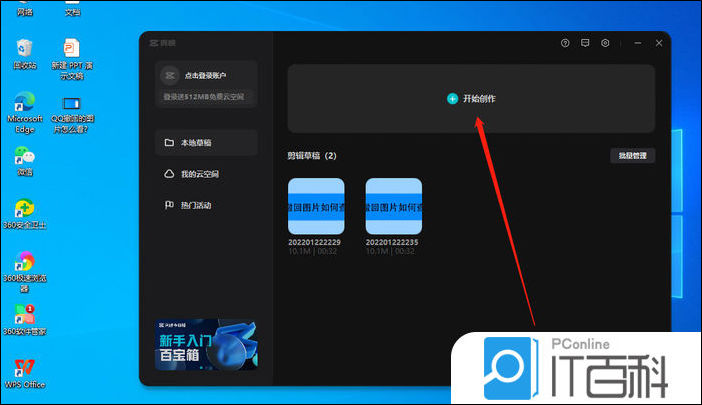The height and width of the screenshot is (405, 702).
Task: Click the folder icon of 本地草稿
Action: (169, 143)
